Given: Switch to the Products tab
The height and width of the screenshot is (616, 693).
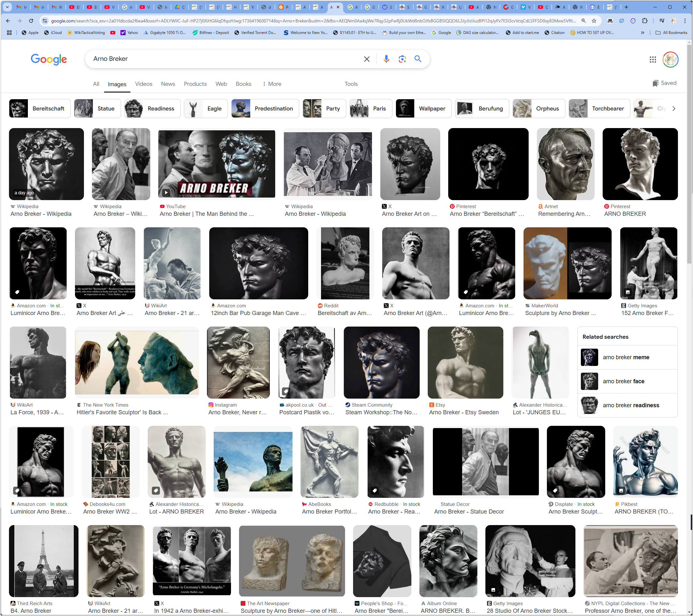Looking at the screenshot, I should coord(195,84).
